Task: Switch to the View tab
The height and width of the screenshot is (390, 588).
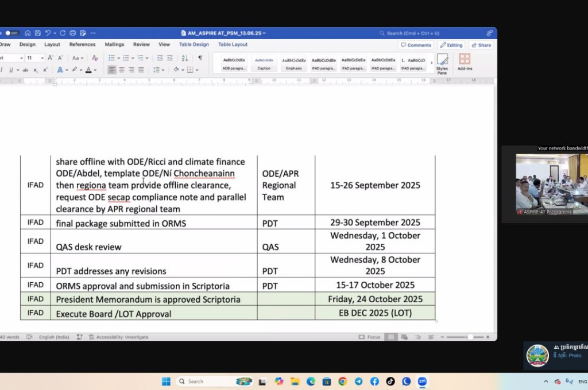Action: pos(164,44)
